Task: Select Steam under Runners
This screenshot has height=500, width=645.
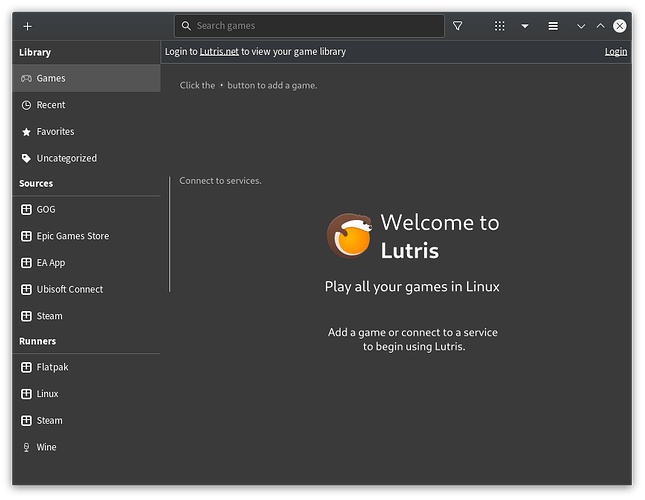Action: (86, 421)
